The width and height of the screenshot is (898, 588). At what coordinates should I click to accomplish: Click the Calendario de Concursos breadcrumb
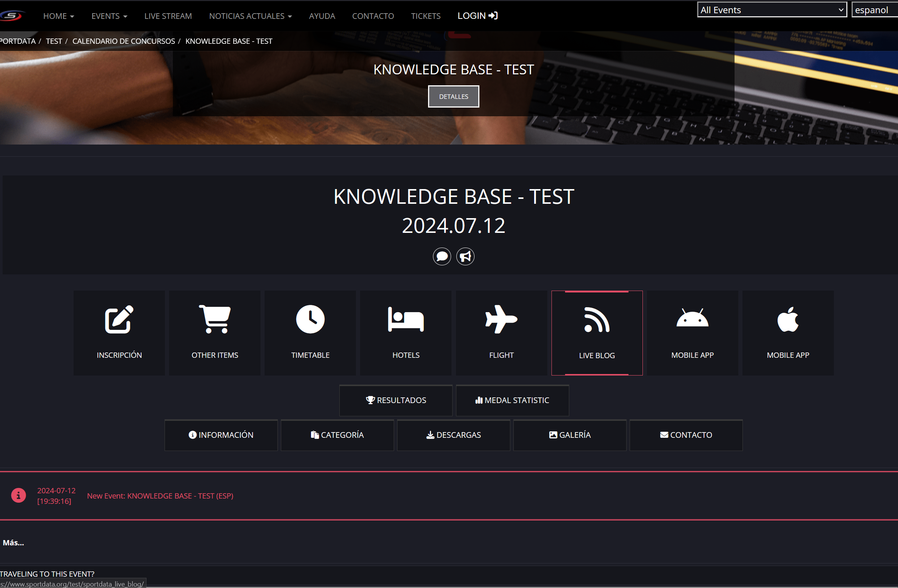tap(123, 41)
